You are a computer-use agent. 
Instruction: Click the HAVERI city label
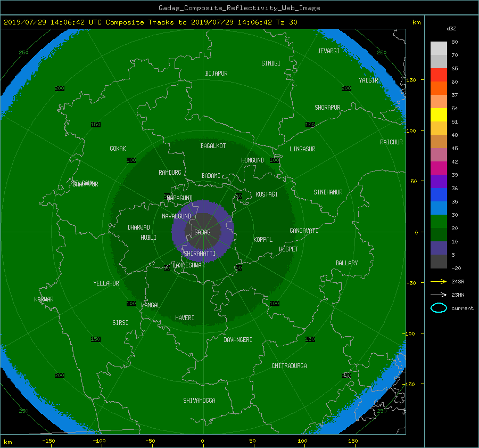click(185, 318)
